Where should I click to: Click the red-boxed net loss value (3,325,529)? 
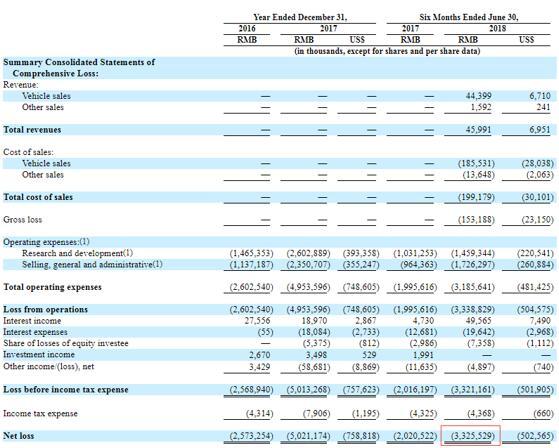coord(473,436)
